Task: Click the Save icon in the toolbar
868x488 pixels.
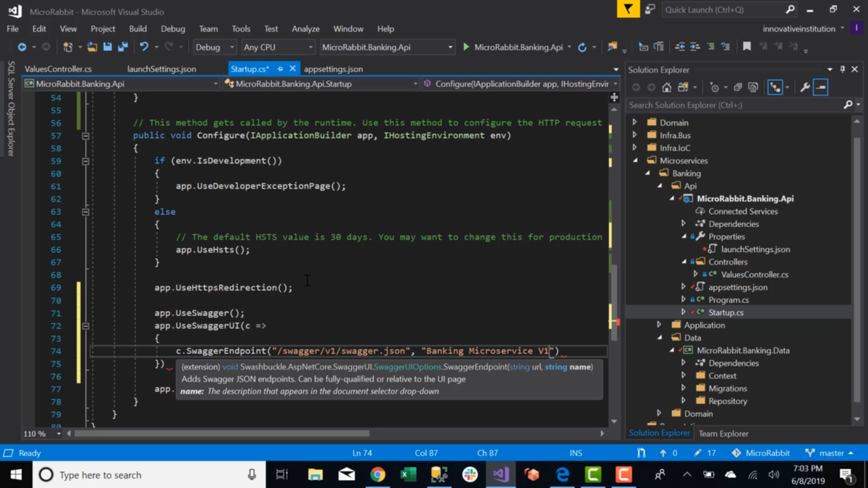Action: tap(107, 47)
